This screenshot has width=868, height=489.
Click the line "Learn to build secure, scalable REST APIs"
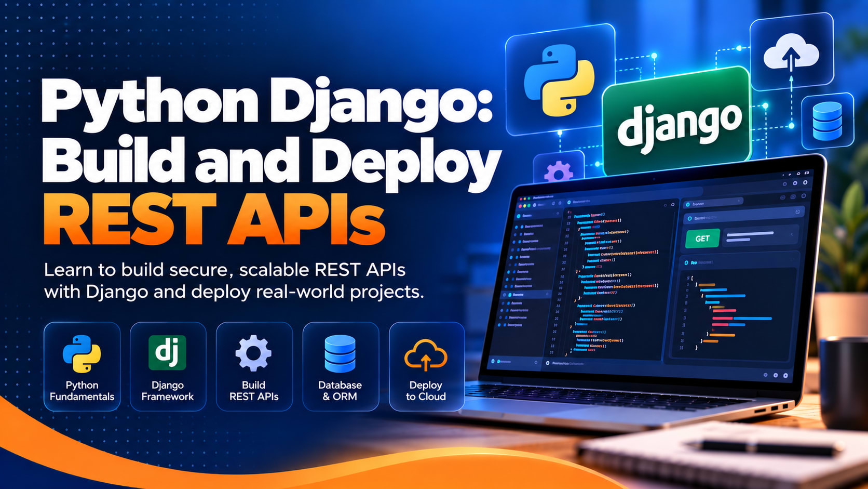click(x=225, y=270)
